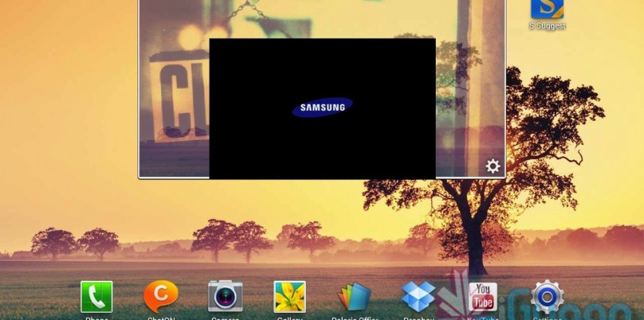Launch Polaris Office

[354, 297]
